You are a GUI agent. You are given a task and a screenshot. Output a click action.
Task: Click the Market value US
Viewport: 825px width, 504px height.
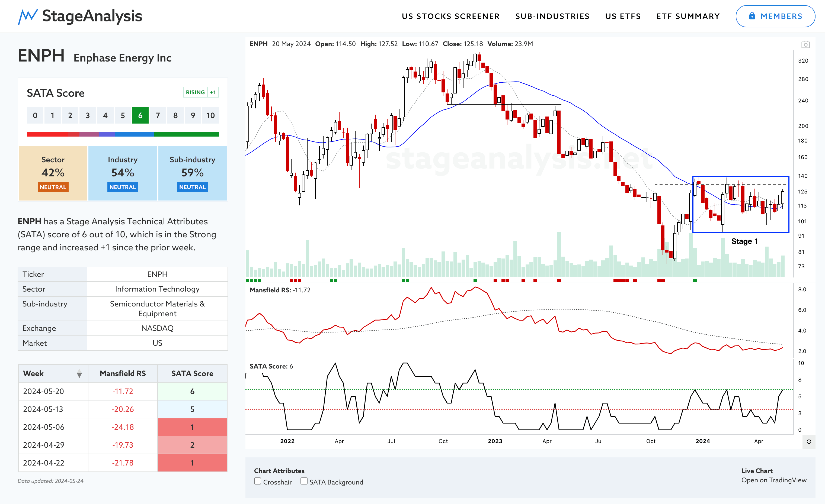click(x=157, y=343)
